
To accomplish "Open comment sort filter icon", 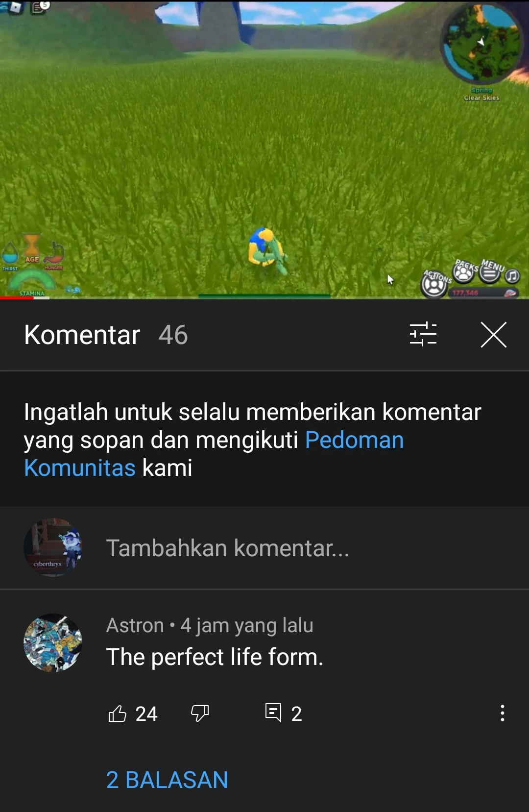I will (x=423, y=335).
